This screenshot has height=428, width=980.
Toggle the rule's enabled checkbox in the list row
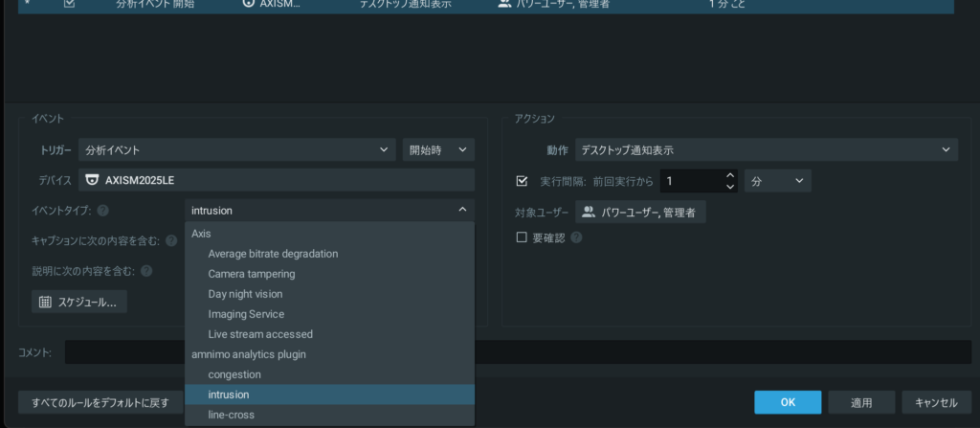point(69,4)
